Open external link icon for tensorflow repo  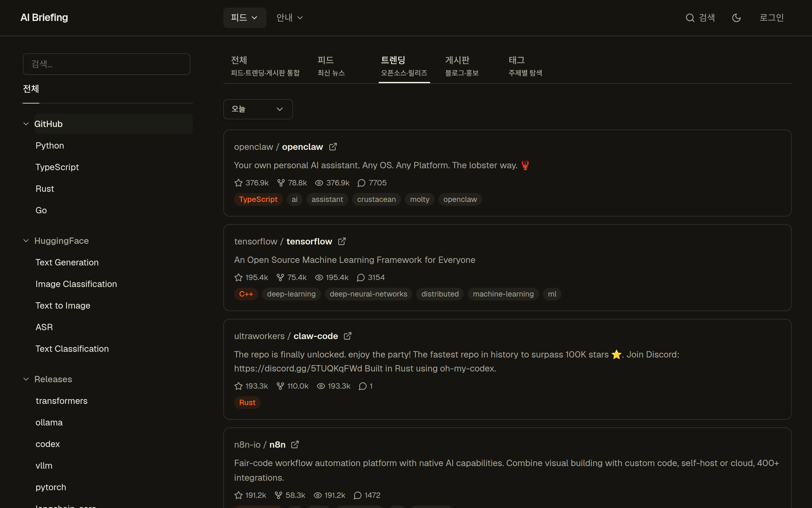(x=342, y=242)
